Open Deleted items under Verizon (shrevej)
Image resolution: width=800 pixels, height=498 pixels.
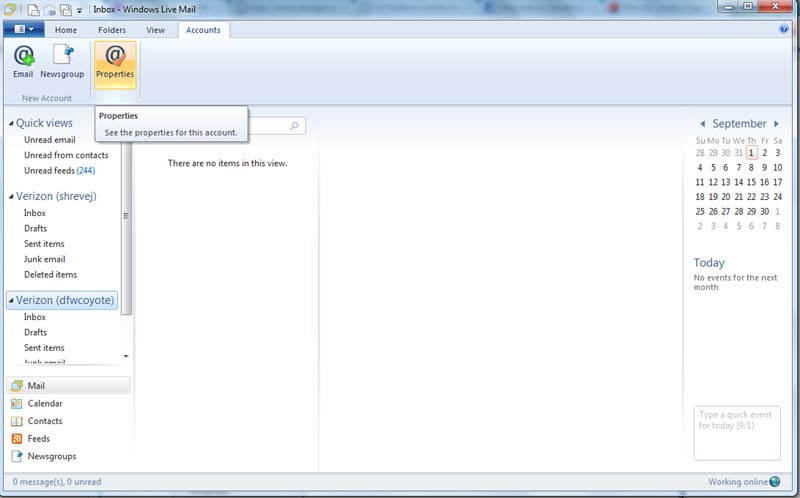pyautogui.click(x=51, y=275)
